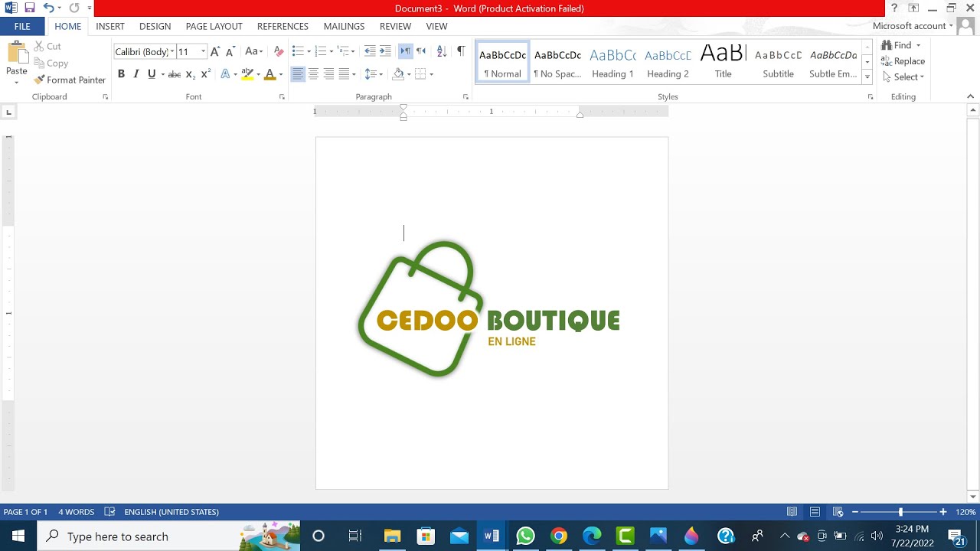Click the Shrink Font icon
Viewport: 980px width, 551px height.
pos(230,51)
